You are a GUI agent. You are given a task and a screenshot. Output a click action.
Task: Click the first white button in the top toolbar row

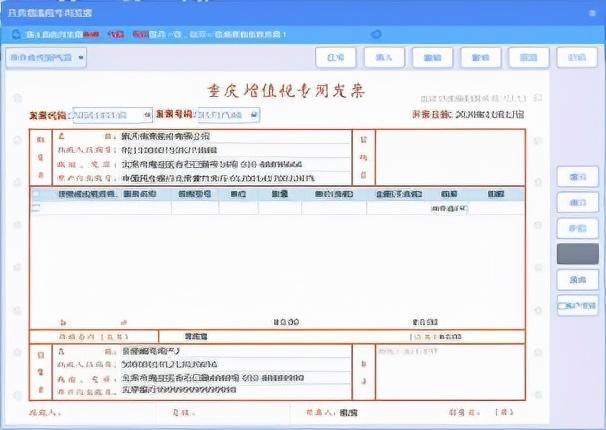point(336,58)
